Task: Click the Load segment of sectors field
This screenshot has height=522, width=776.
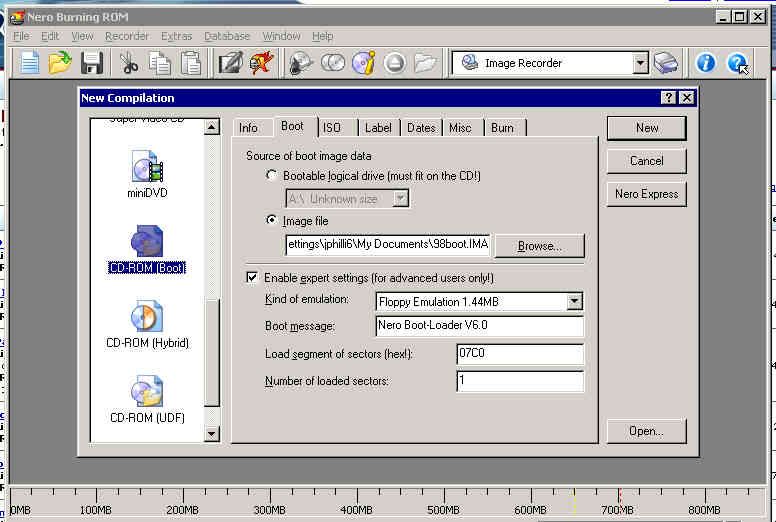Action: point(520,354)
